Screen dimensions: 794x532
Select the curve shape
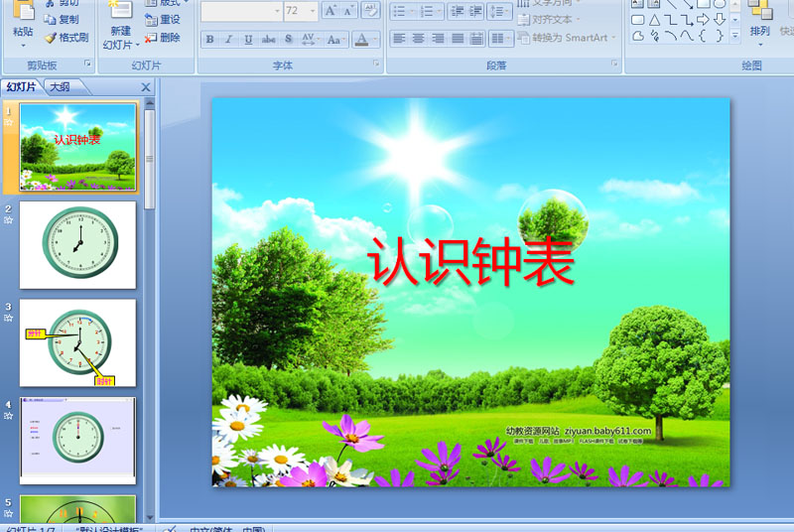click(686, 36)
